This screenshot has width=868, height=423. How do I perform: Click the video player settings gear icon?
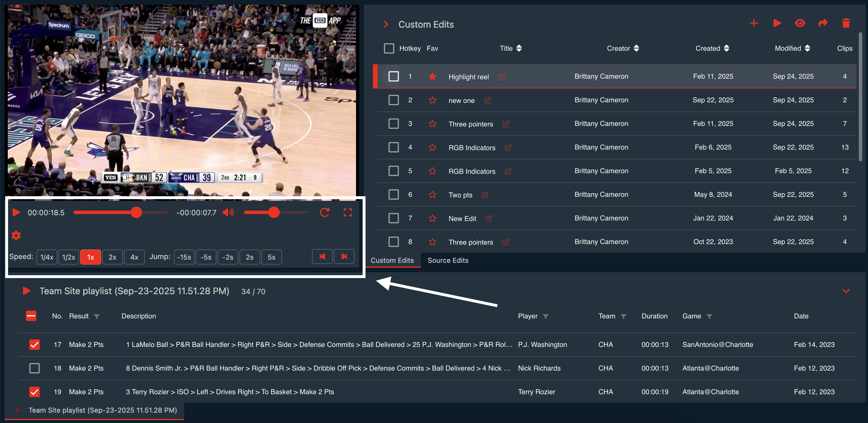16,235
